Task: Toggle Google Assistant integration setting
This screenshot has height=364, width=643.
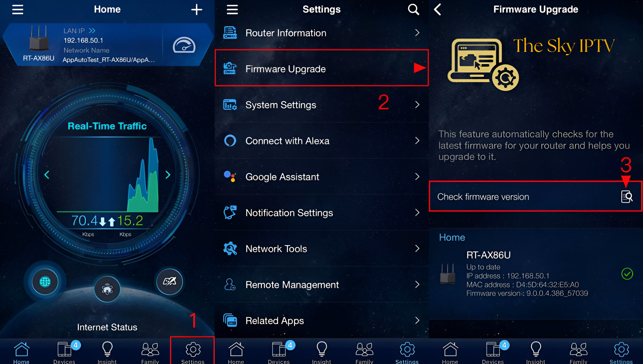Action: click(x=321, y=177)
